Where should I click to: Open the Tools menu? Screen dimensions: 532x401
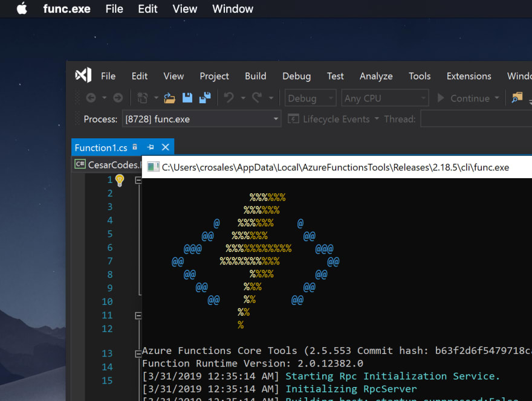pos(420,76)
